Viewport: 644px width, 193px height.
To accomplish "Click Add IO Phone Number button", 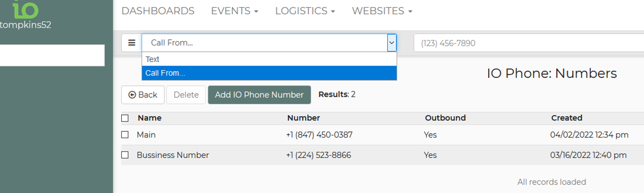I will click(259, 95).
